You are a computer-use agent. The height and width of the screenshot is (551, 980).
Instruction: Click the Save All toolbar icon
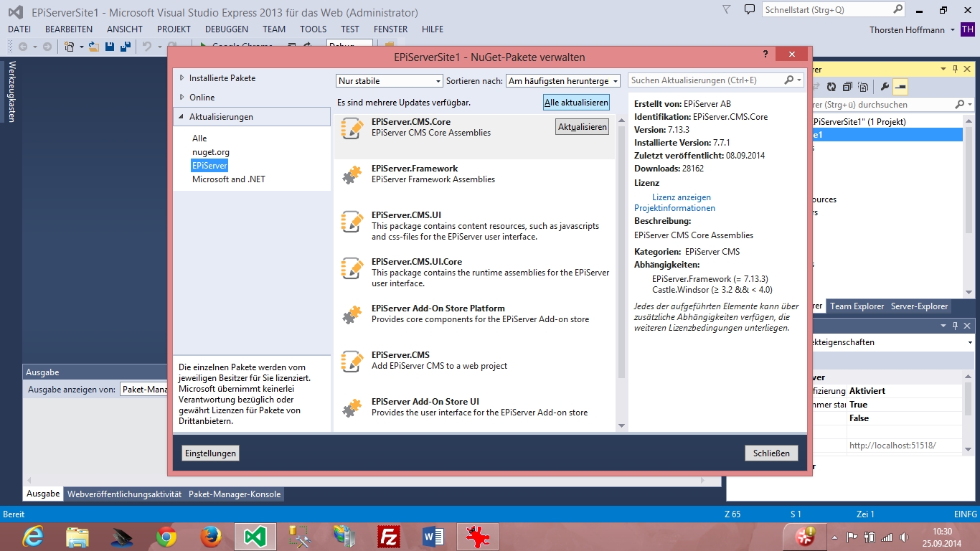[x=125, y=47]
